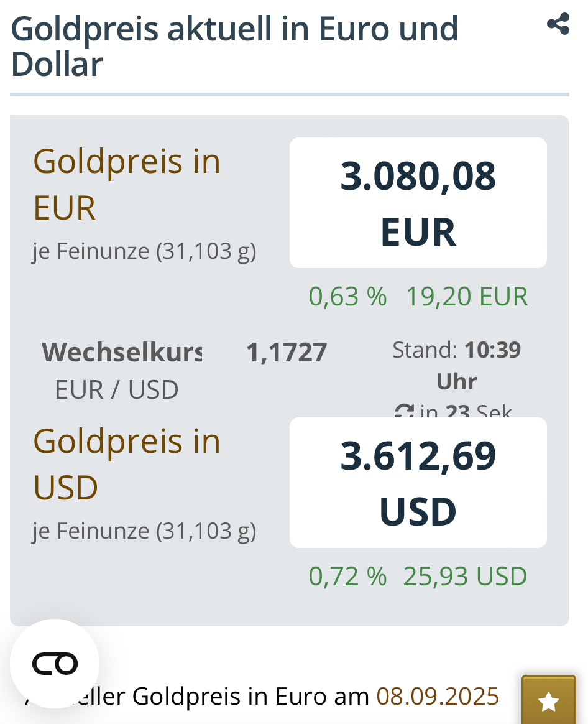Click the 25,93 USD change amount

(x=465, y=577)
